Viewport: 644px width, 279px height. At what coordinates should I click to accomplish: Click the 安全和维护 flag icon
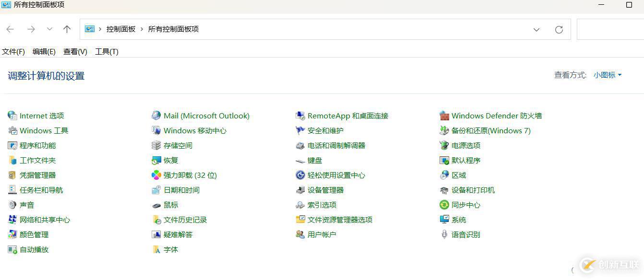[300, 130]
